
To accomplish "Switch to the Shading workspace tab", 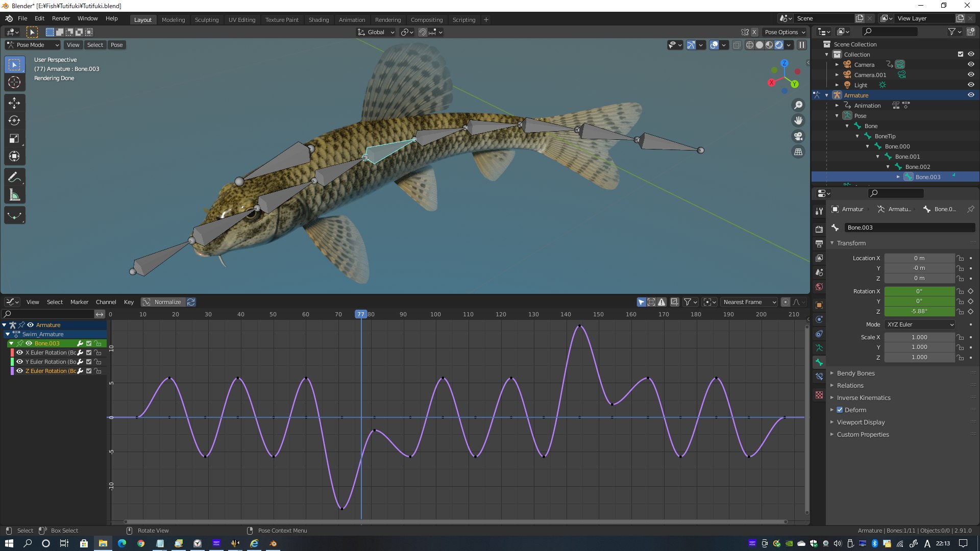I will click(318, 20).
